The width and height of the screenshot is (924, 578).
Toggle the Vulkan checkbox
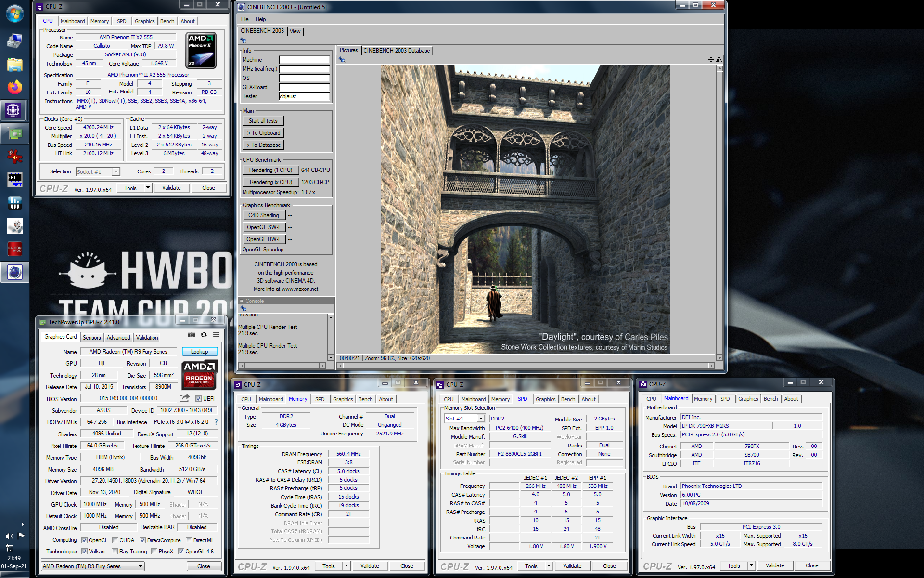(x=84, y=552)
